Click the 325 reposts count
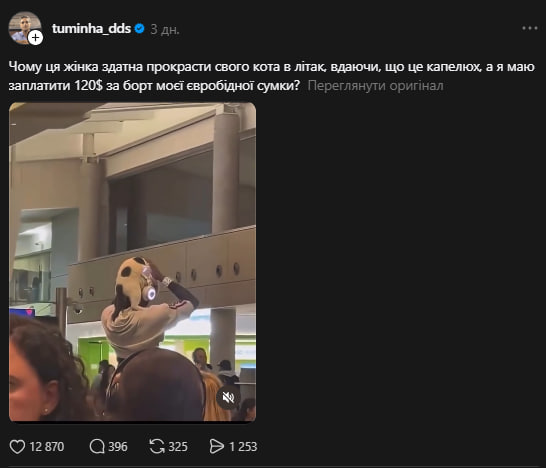Viewport: 546px width, 468px height. tap(178, 447)
